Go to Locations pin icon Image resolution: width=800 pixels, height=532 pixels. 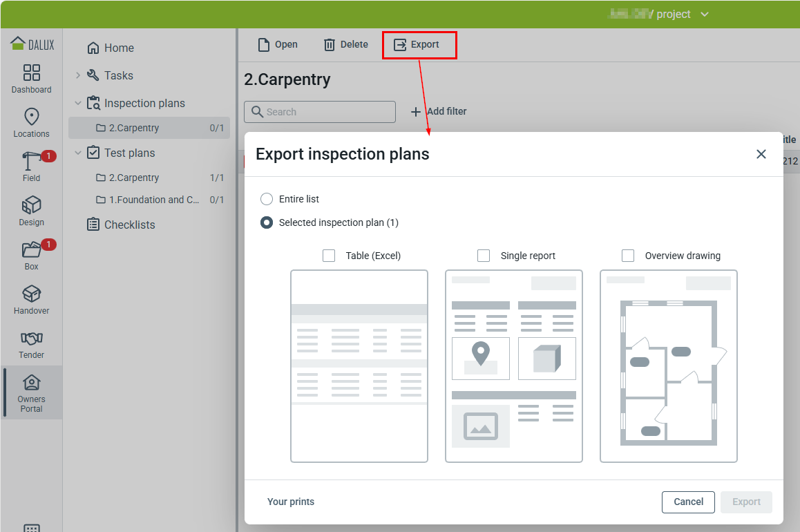coord(32,117)
